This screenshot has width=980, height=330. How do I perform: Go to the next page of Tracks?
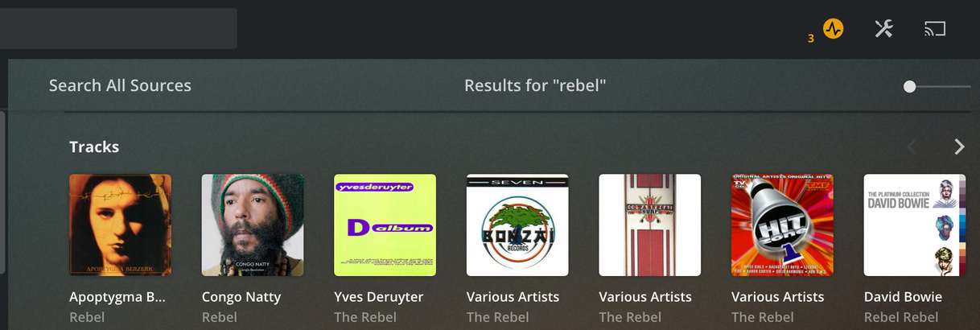click(x=959, y=146)
